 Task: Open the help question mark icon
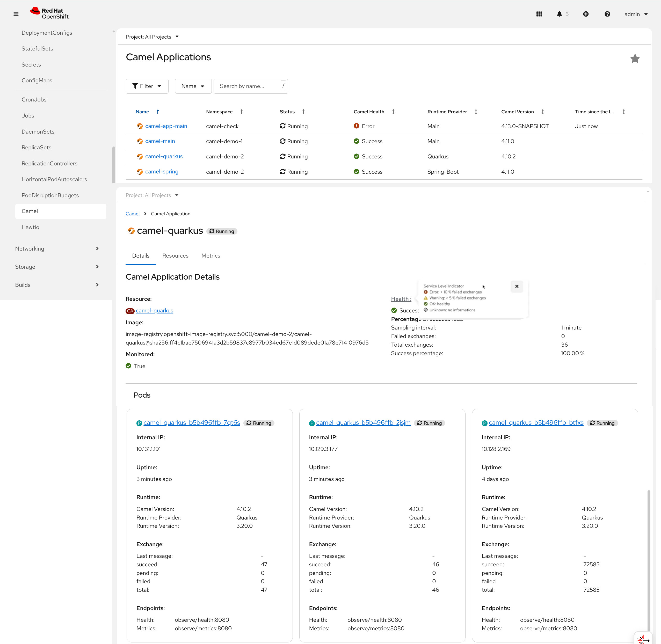click(x=607, y=14)
